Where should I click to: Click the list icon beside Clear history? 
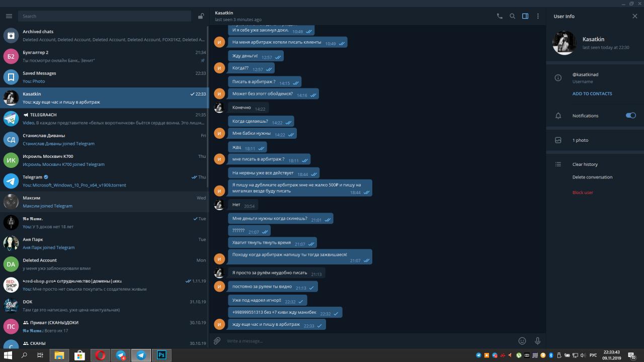tap(558, 164)
